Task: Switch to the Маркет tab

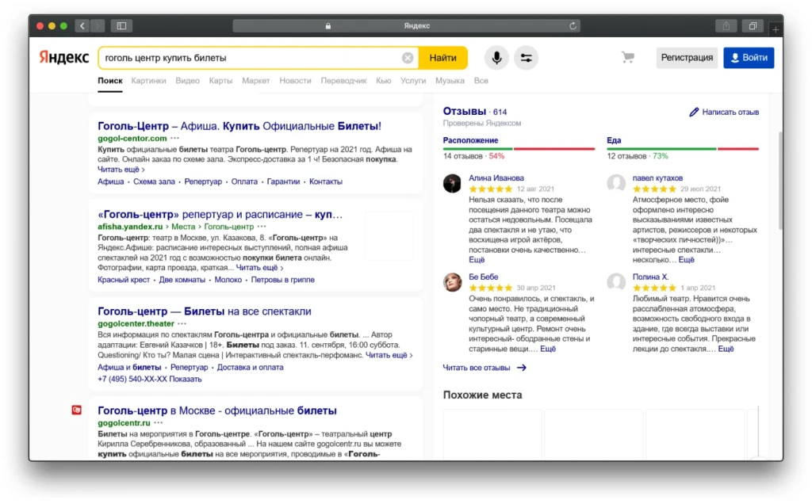Action: [256, 81]
